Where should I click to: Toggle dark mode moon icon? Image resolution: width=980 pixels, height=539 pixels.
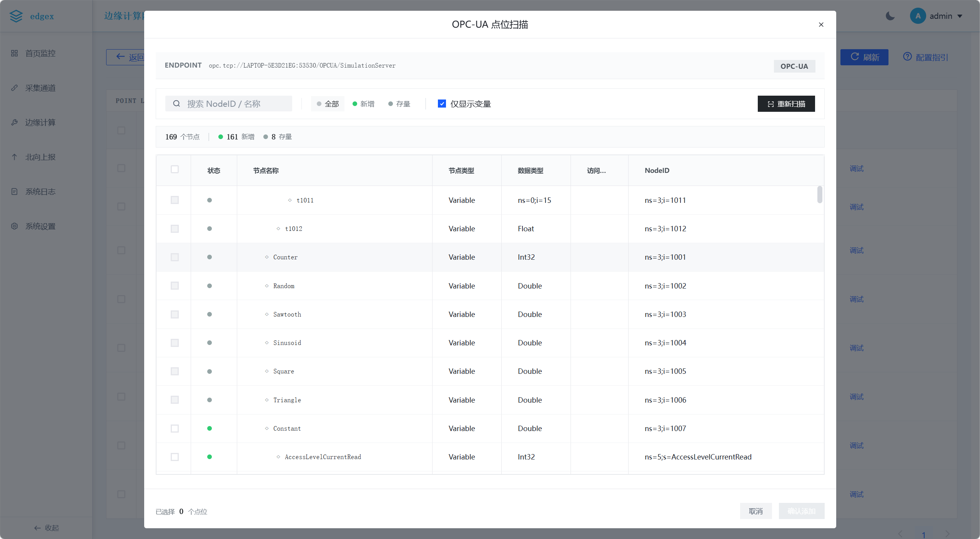tap(890, 16)
